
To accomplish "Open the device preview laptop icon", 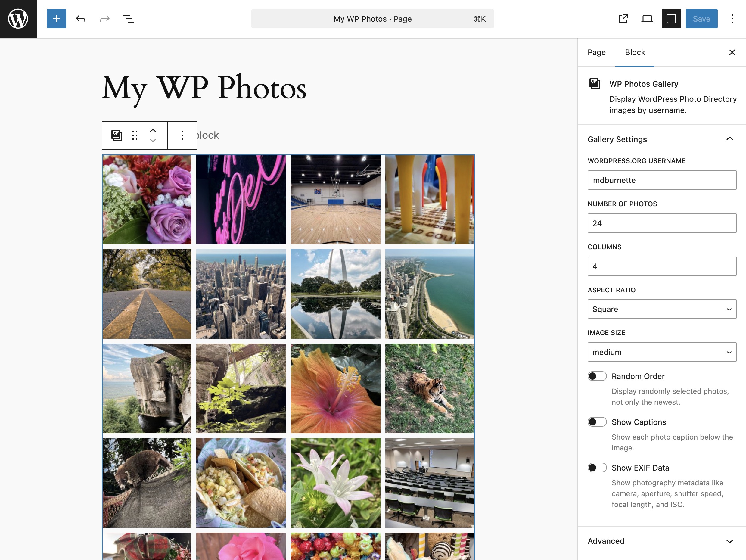I will 647,19.
